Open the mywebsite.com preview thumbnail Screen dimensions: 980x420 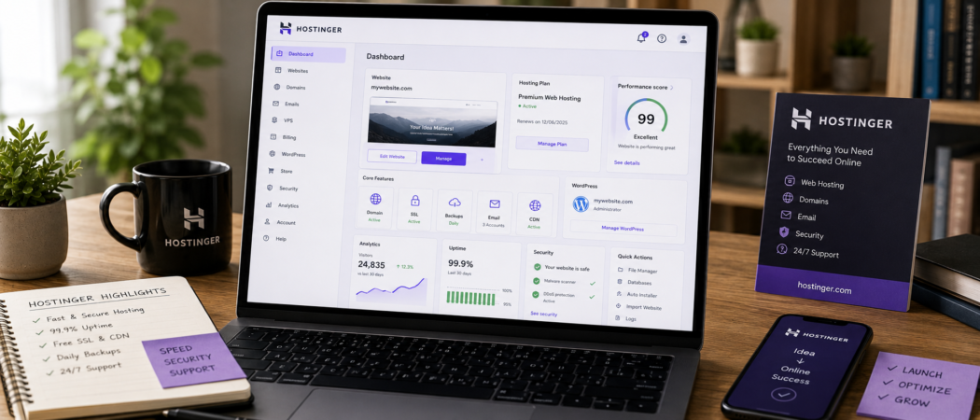(432, 122)
